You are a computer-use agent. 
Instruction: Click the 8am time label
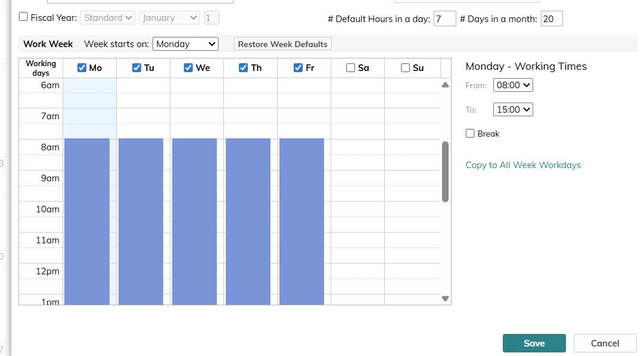tap(50, 147)
